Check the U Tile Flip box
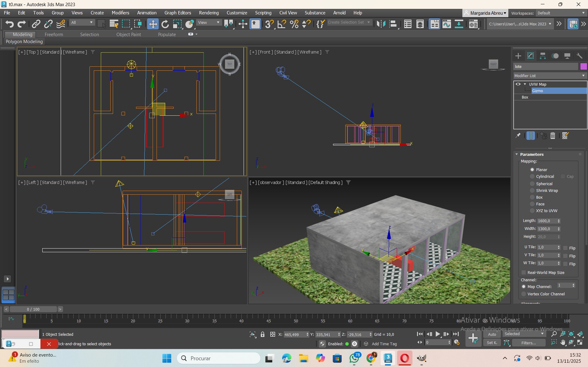588x367 pixels. 566,248
